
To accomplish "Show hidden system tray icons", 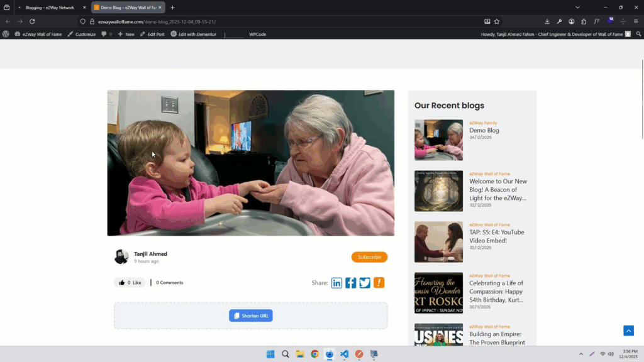I will 580,354.
